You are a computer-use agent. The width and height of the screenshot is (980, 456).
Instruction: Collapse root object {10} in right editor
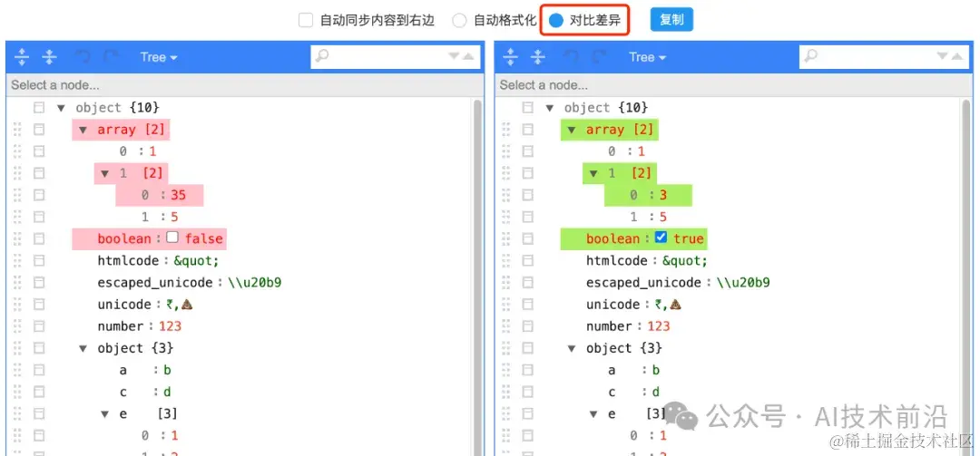549,108
